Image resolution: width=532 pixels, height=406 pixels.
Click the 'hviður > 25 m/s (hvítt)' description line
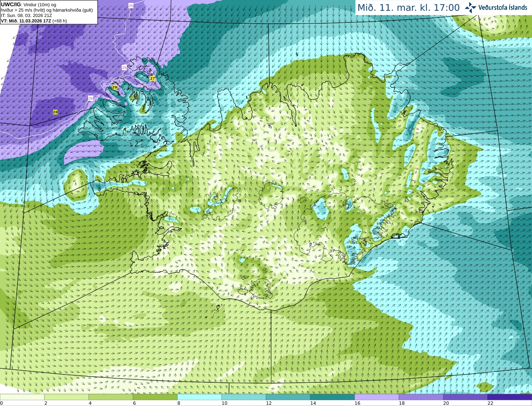coord(47,10)
